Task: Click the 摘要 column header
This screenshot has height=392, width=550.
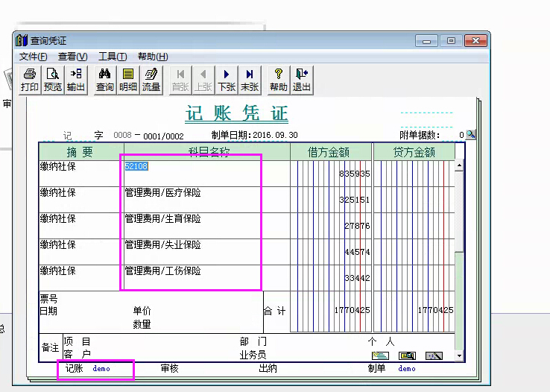Action: pyautogui.click(x=81, y=152)
